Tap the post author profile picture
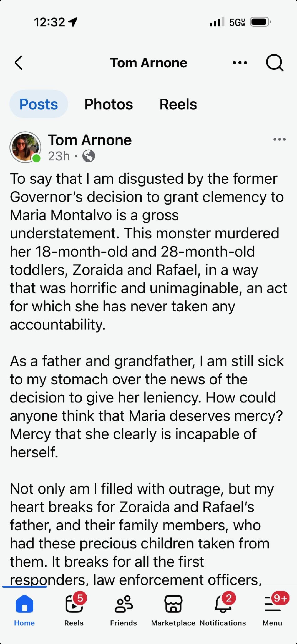 25,147
